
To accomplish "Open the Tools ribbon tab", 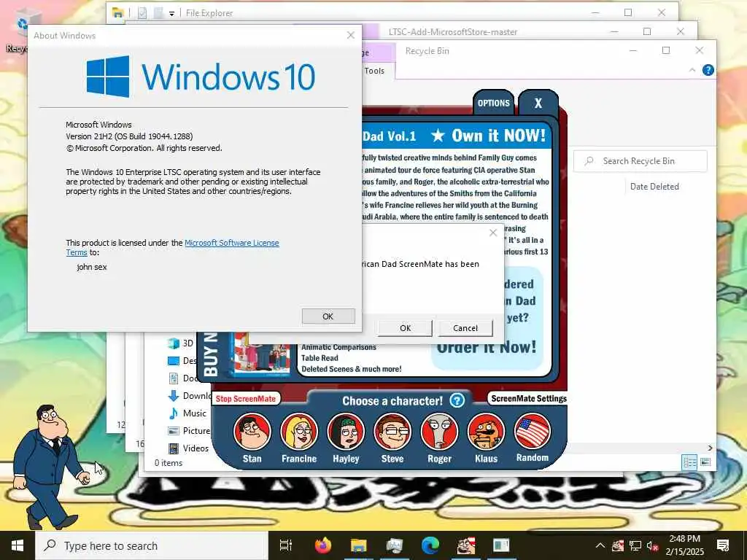I will 374,71.
